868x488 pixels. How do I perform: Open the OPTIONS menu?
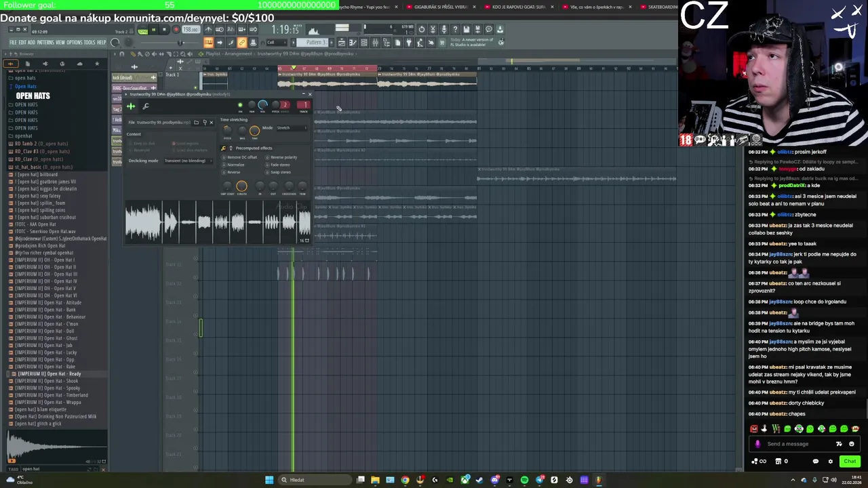click(x=75, y=43)
